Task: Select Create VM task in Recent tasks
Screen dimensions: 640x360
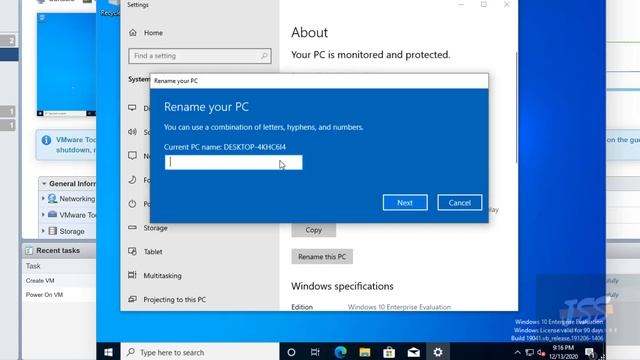Action: pos(40,281)
